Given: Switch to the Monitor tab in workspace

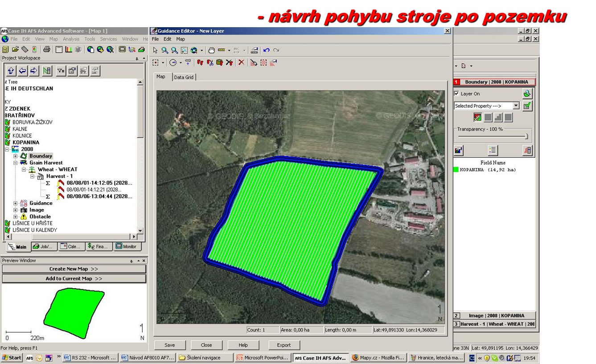Looking at the screenshot, I should point(127,246).
